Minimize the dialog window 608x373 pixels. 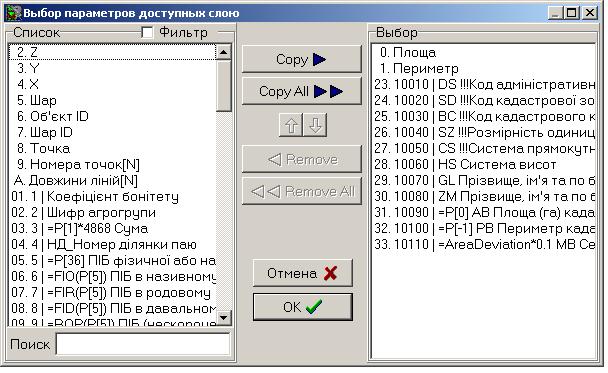(x=556, y=13)
